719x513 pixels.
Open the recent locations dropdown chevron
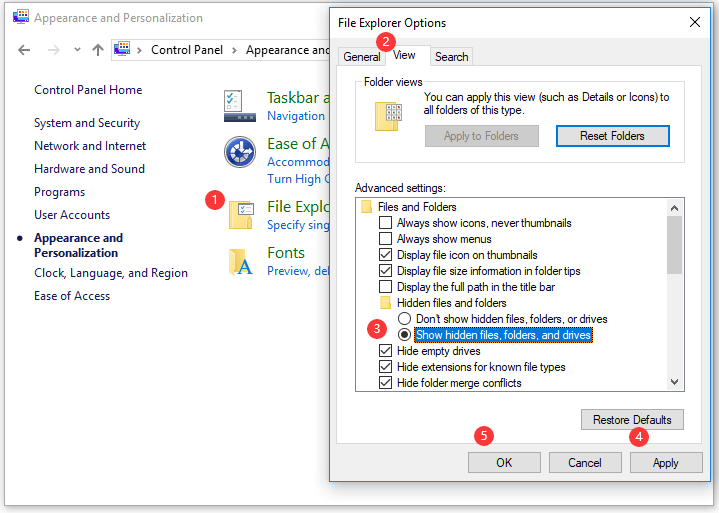77,50
